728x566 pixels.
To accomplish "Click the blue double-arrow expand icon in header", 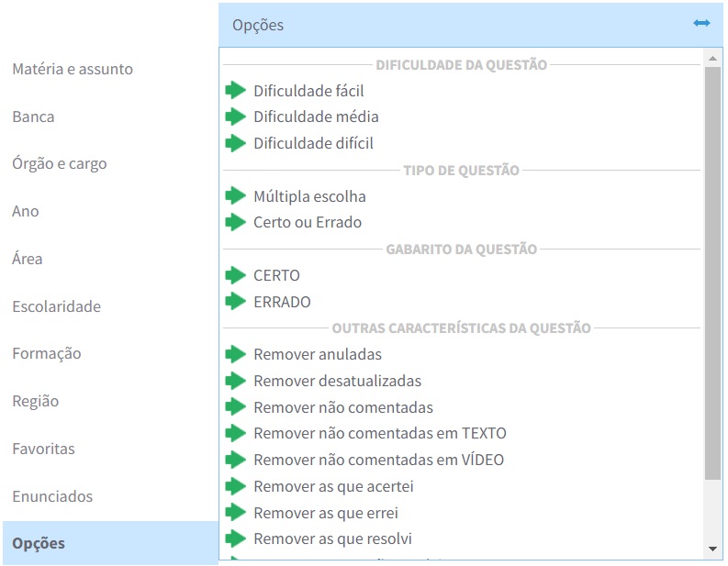I will [701, 23].
